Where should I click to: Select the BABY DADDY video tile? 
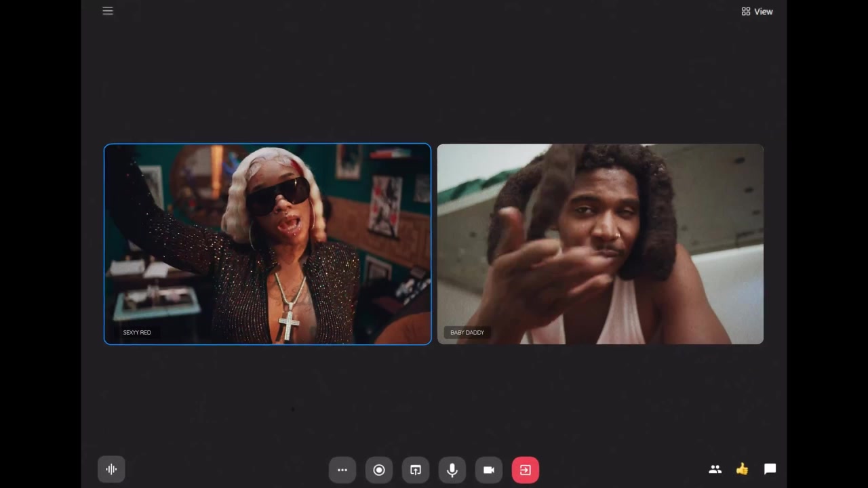[600, 244]
